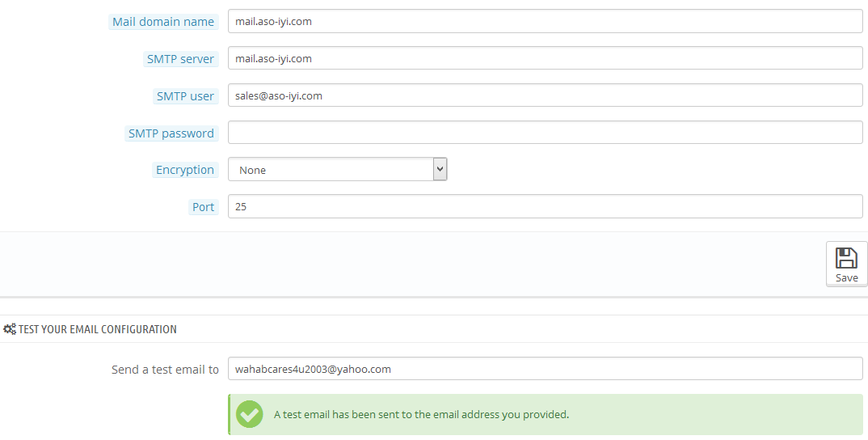Click the green checkmark success icon

click(250, 414)
